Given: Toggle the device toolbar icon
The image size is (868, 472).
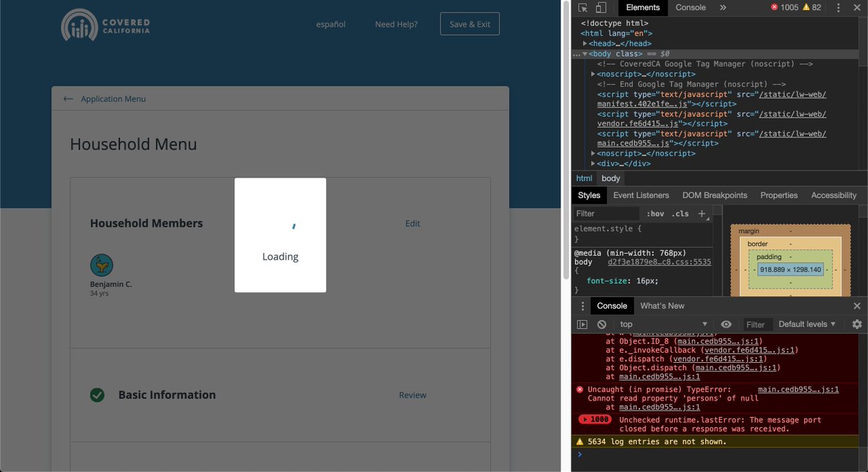Looking at the screenshot, I should [601, 7].
